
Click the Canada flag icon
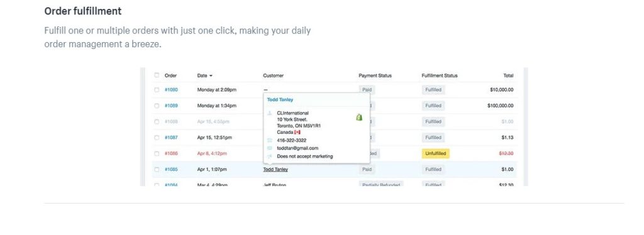coord(297,133)
